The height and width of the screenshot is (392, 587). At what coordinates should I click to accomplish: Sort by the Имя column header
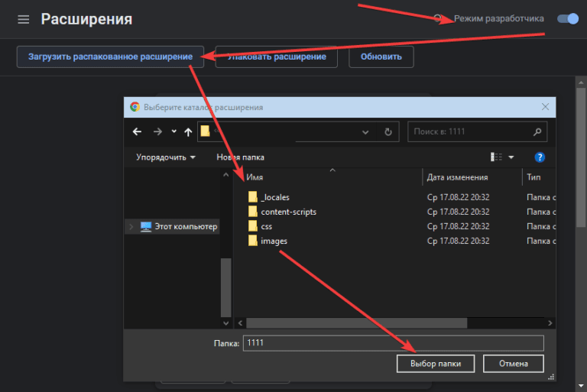click(329, 177)
